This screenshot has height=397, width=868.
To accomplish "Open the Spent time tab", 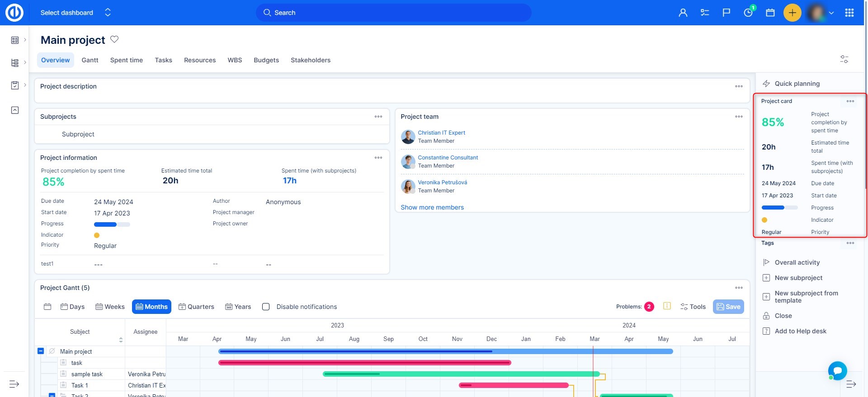I will click(x=126, y=60).
